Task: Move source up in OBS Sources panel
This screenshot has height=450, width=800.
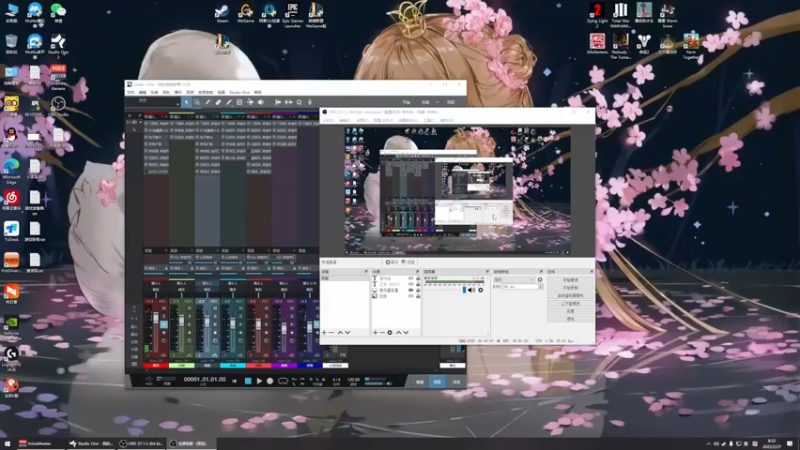Action: [398, 333]
